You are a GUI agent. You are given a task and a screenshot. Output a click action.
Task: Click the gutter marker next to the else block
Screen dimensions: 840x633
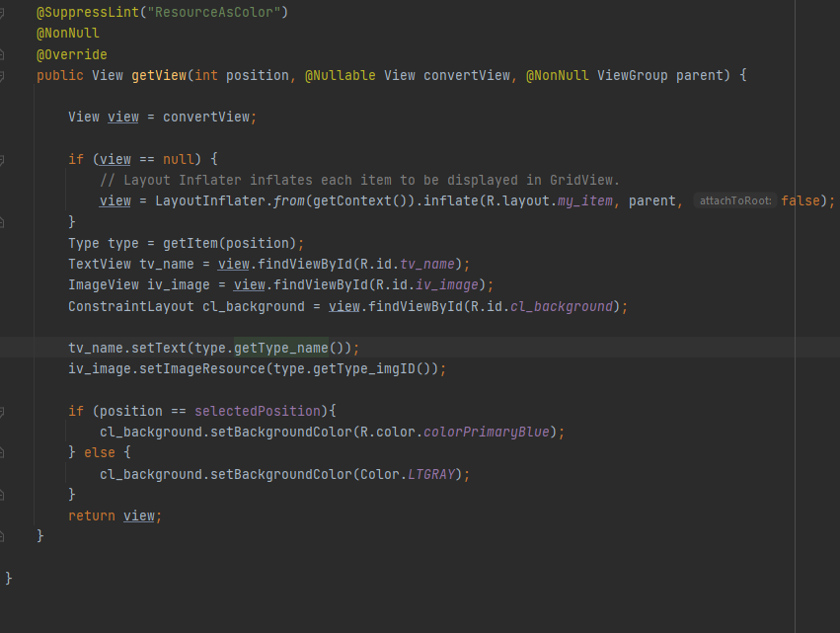tap(6, 451)
